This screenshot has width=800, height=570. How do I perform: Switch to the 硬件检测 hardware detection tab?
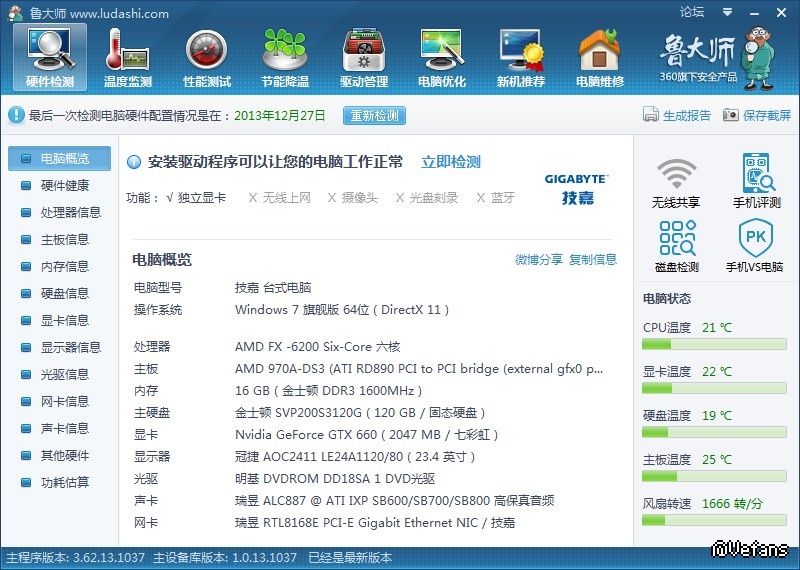(50, 57)
